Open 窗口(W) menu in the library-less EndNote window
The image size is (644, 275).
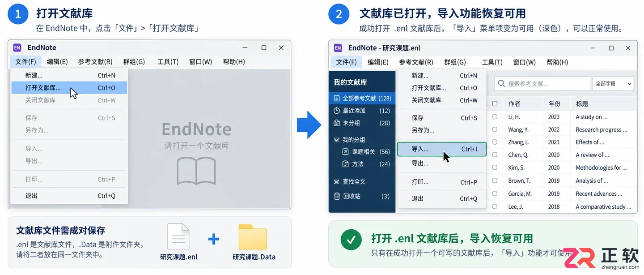[200, 62]
